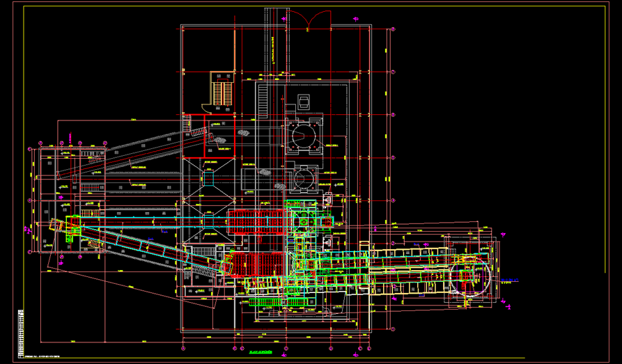Click the magenta vertical text on left side
Image resolution: width=622 pixels, height=364 pixels.
point(26,230)
